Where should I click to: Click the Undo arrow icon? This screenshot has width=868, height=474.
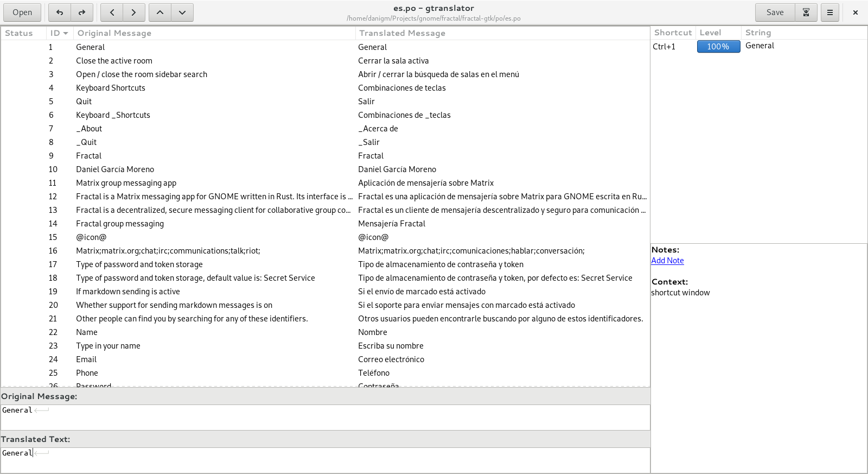click(60, 12)
